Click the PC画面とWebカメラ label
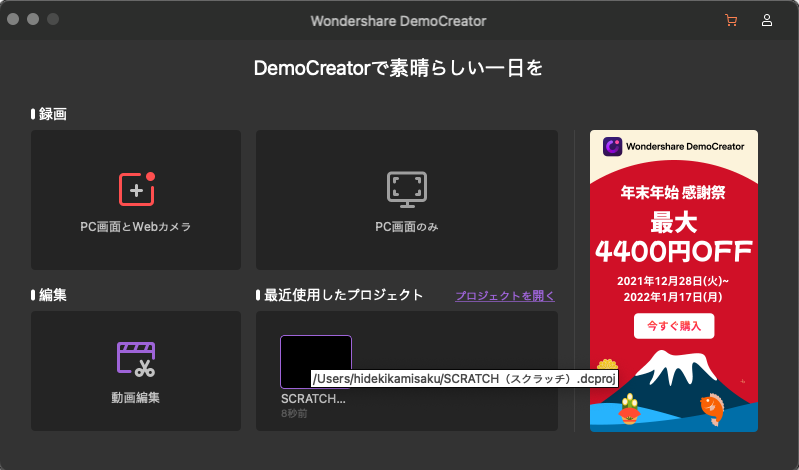Image resolution: width=799 pixels, height=470 pixels. click(136, 226)
